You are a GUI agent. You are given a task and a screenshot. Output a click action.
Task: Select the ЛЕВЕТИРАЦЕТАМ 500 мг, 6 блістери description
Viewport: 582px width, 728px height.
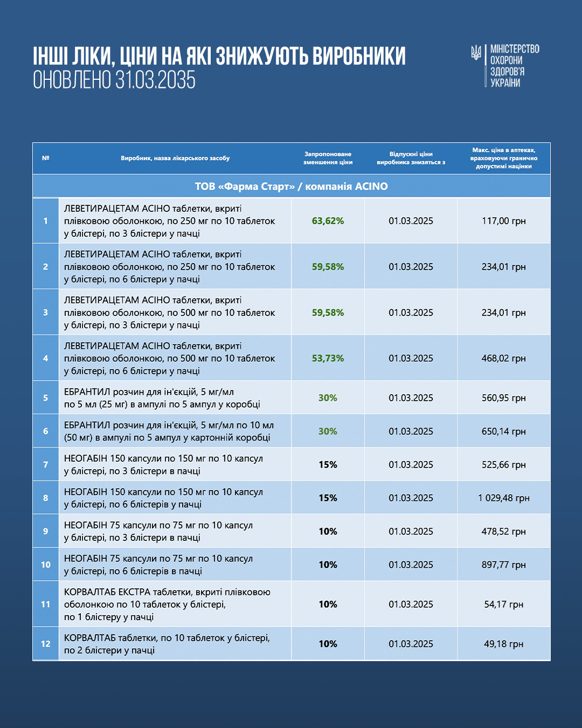click(x=170, y=358)
